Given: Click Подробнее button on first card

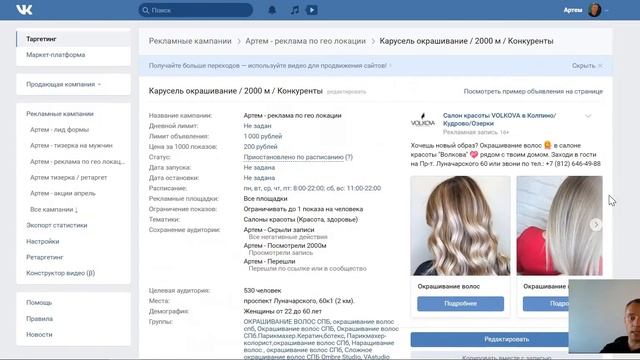Looking at the screenshot, I should [x=460, y=304].
